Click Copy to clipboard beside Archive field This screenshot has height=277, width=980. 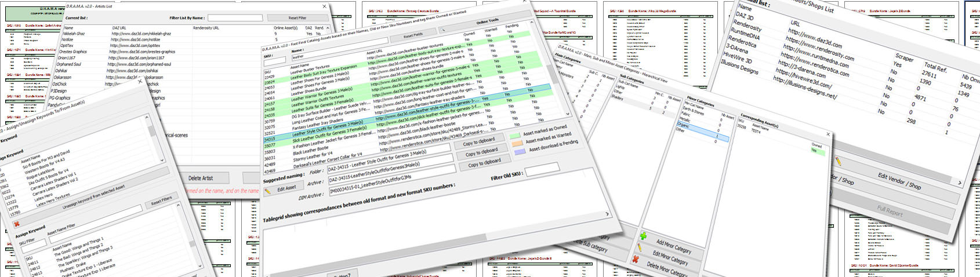[x=481, y=152]
